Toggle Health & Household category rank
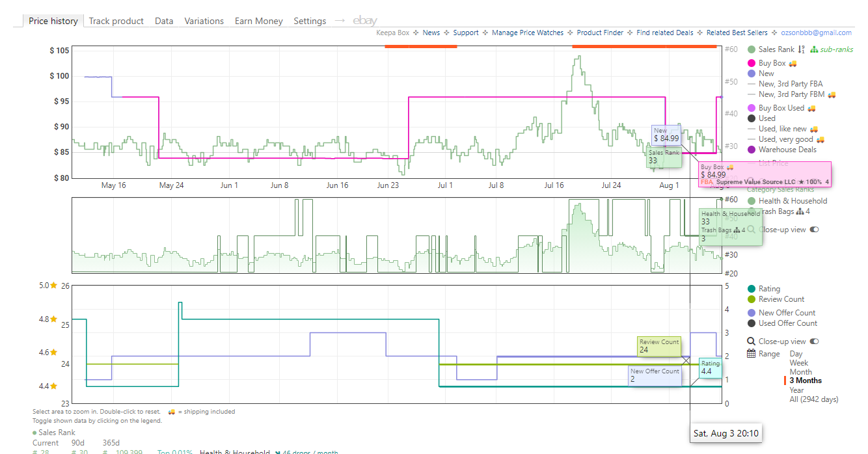This screenshot has height=454, width=868. 793,201
